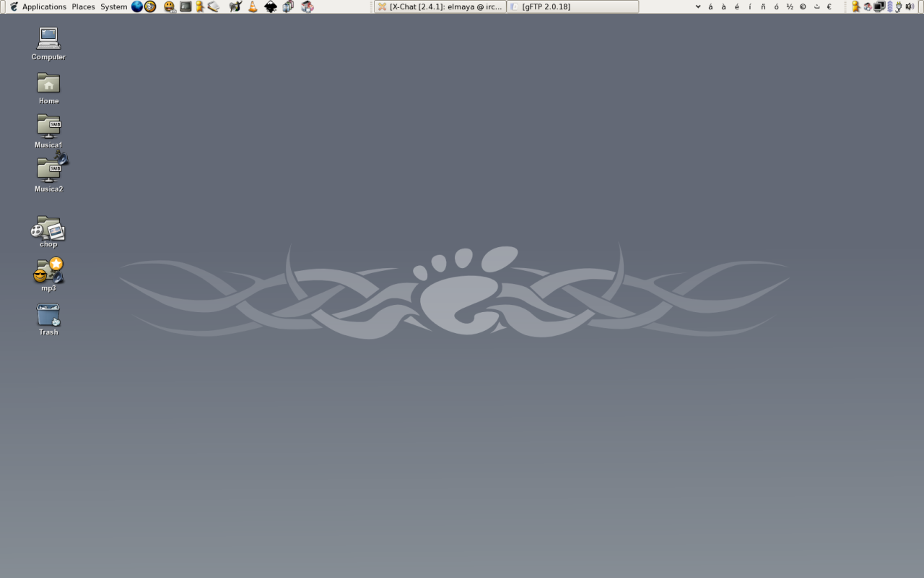Click the GNOME foot logo in the panel

pos(14,7)
